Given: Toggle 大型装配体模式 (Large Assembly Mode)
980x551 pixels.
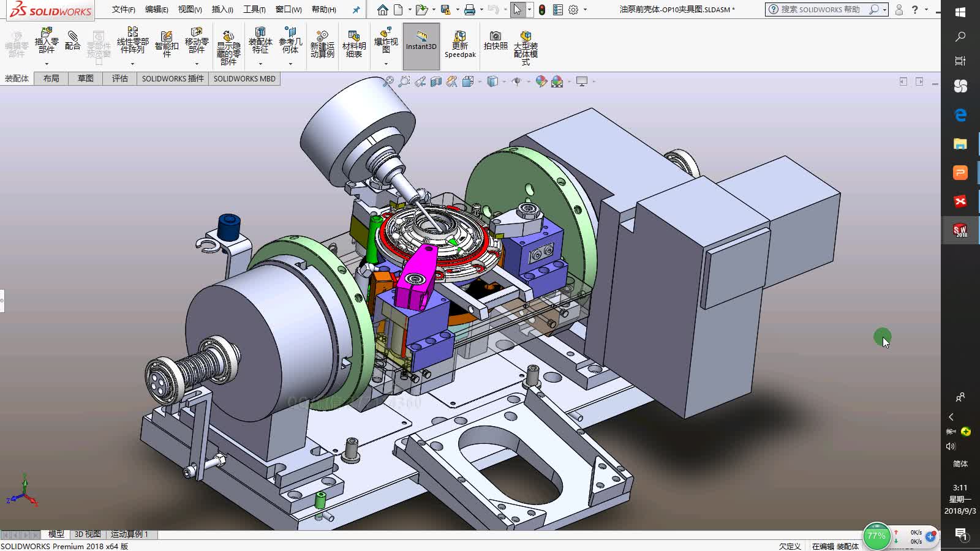Looking at the screenshot, I should pos(525,46).
